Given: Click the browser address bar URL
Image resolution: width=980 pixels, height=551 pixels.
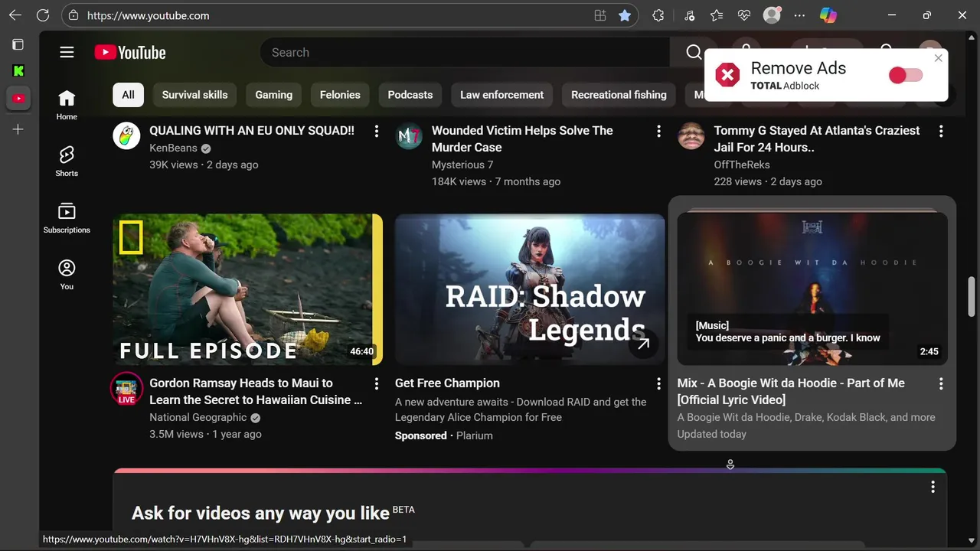Looking at the screenshot, I should pyautogui.click(x=148, y=15).
